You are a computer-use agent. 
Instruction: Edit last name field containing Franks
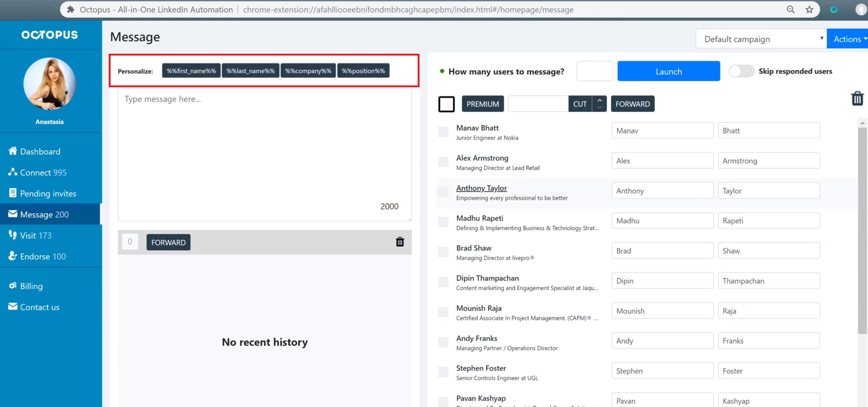coord(769,341)
